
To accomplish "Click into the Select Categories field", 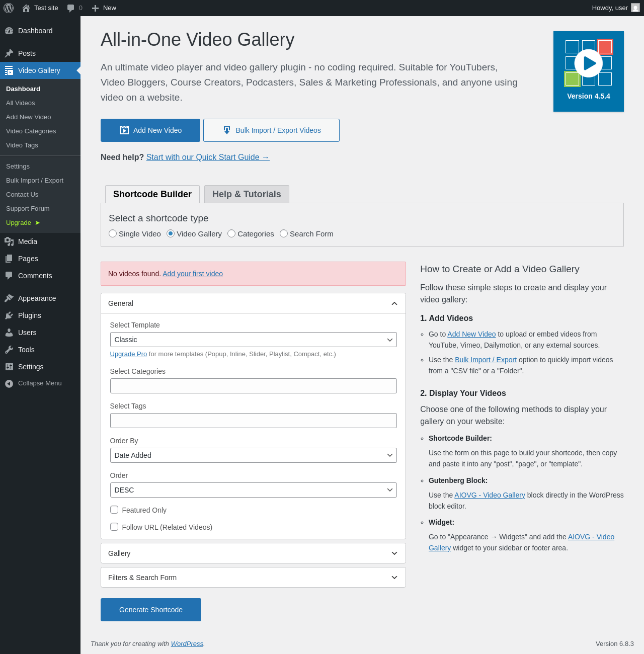I will click(x=254, y=386).
